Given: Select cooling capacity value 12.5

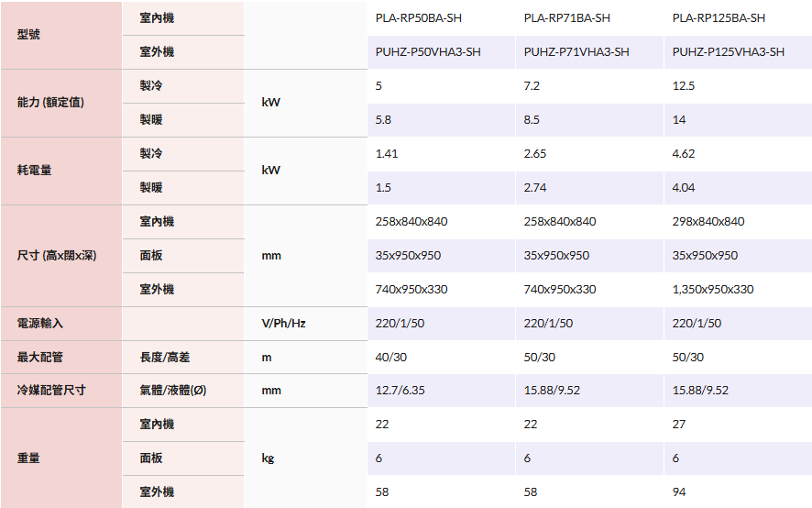Looking at the screenshot, I should point(684,86).
